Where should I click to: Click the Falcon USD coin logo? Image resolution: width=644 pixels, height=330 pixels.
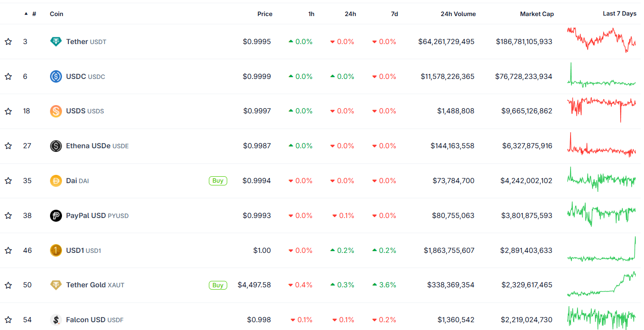[x=56, y=319]
